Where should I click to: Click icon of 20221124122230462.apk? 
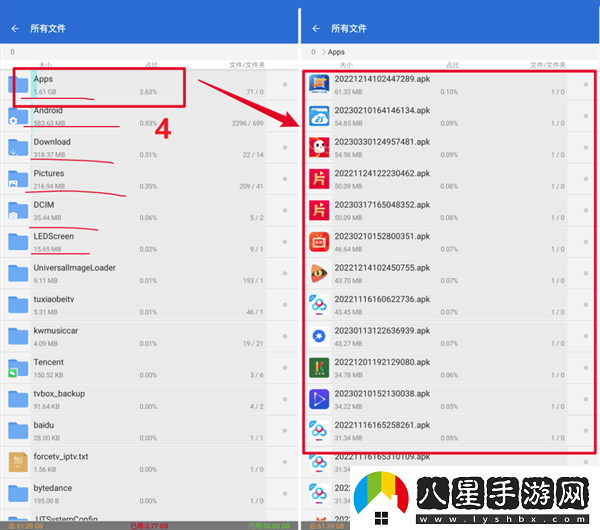point(319,179)
